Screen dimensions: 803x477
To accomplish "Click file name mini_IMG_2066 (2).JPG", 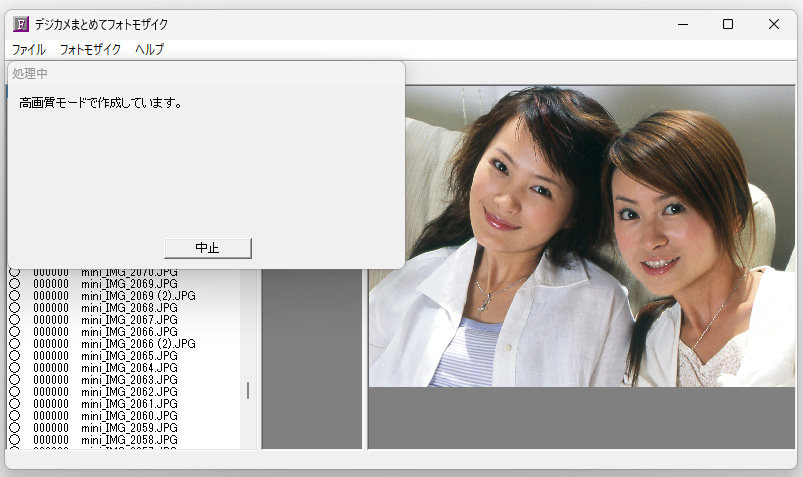I will click(x=138, y=344).
